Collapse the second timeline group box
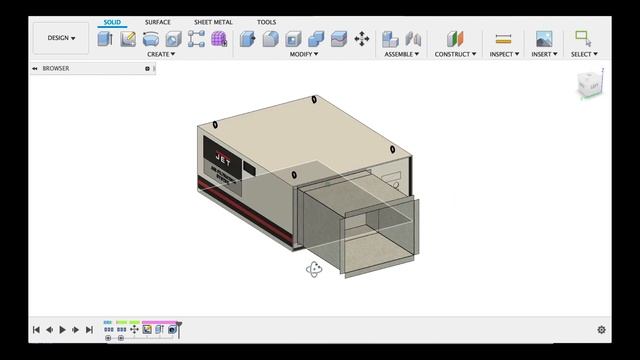Screen dimensions: 640x360 pyautogui.click(x=121, y=338)
